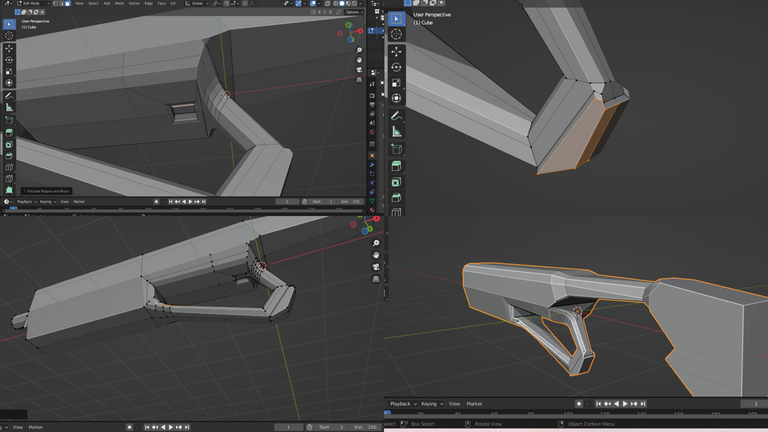Viewport: 768px width, 432px height.
Task: Select the large Scale tool in the top-right viewport
Action: (x=396, y=83)
